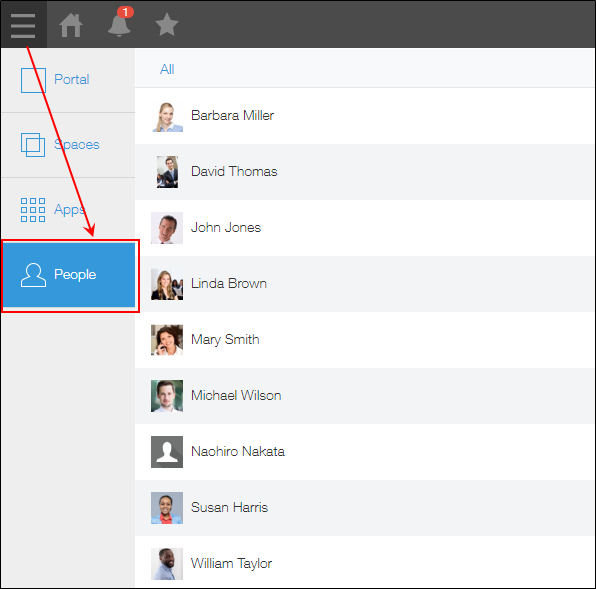Go to the home icon
The width and height of the screenshot is (596, 589).
(71, 25)
